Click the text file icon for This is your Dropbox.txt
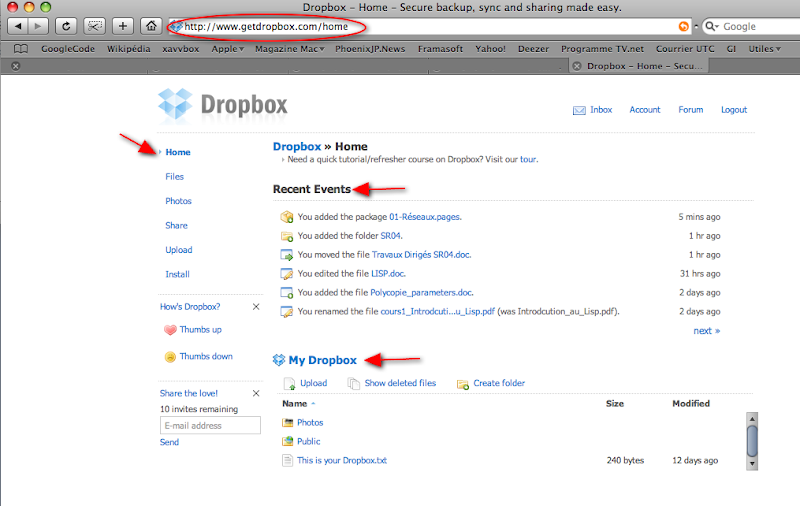This screenshot has height=506, width=800. point(288,461)
